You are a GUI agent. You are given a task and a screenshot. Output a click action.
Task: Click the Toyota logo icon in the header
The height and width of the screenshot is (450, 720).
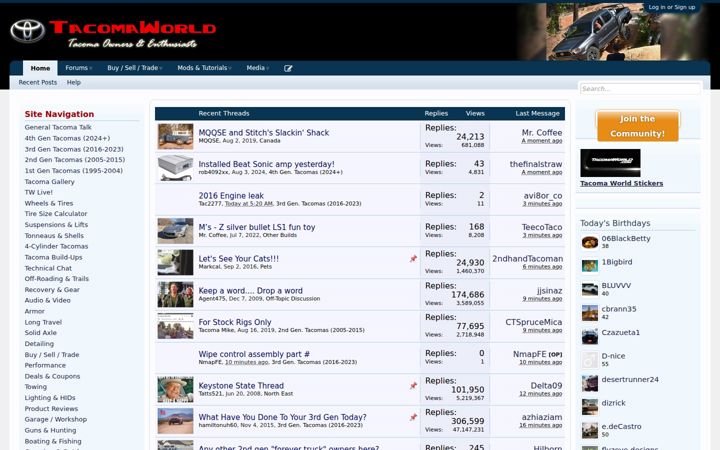point(28,31)
